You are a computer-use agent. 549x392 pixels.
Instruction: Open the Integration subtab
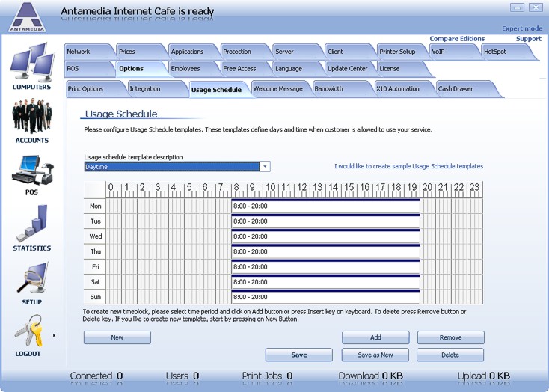coord(156,89)
